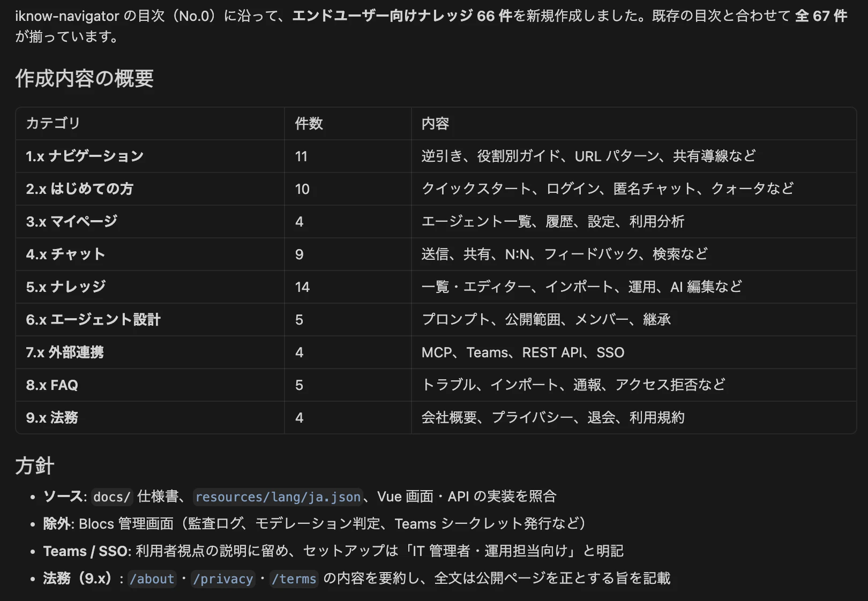The width and height of the screenshot is (868, 601).
Task: Click the bullet label "除外"
Action: [57, 524]
